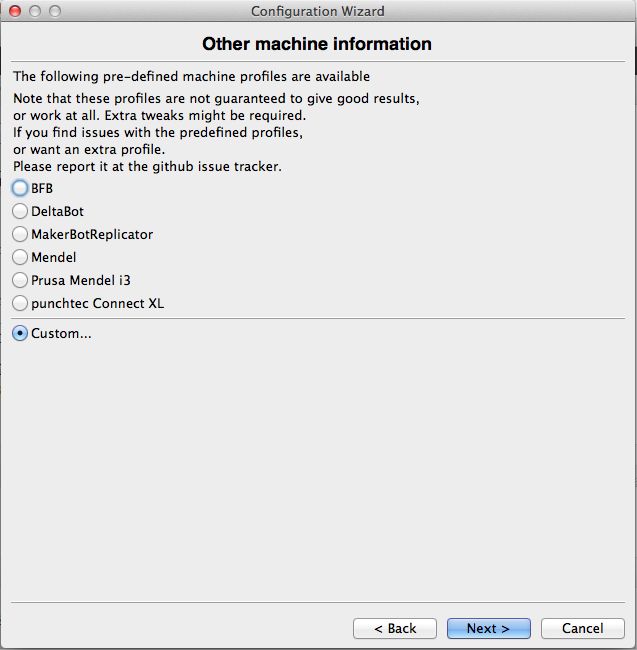
Task: Zoom the wizard window using green button
Action: click(x=55, y=11)
